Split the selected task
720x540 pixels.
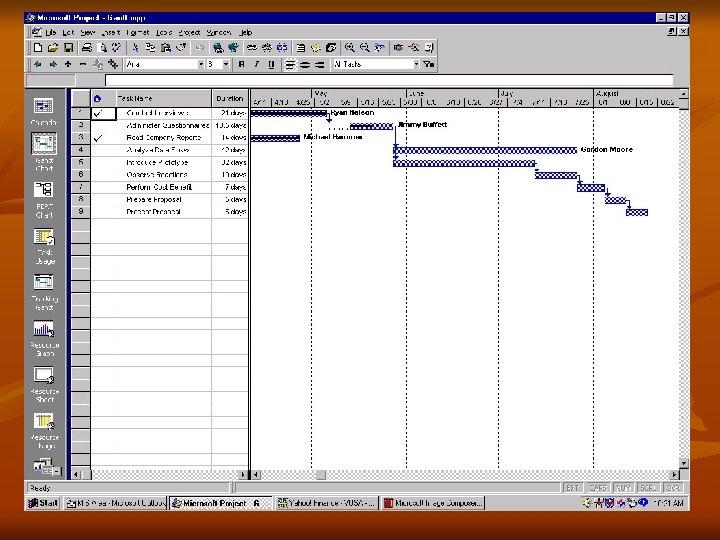click(x=282, y=48)
